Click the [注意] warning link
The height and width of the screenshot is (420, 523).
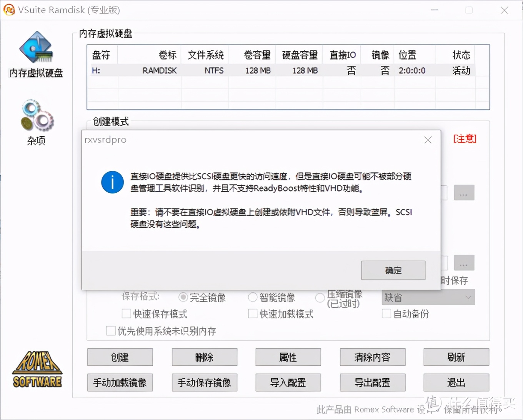coord(465,139)
